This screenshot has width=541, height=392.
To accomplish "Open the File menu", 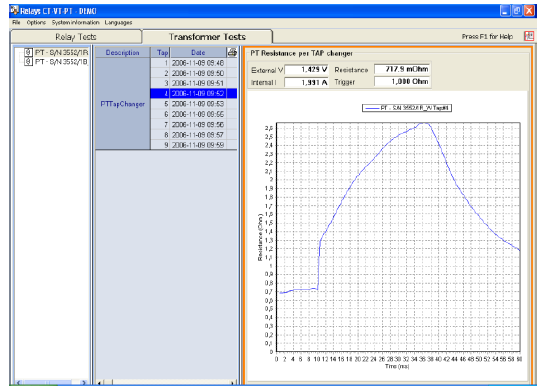I will click(16, 22).
